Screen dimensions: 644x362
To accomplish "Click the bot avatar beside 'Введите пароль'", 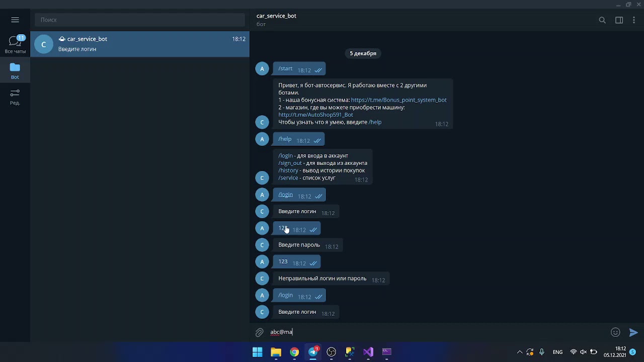I will pyautogui.click(x=262, y=245).
